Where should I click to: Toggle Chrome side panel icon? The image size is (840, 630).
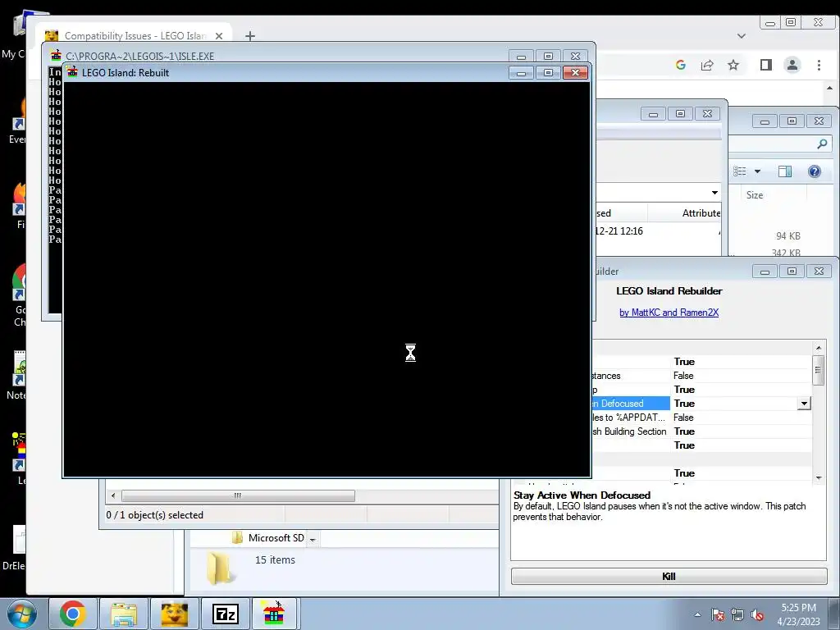(766, 65)
